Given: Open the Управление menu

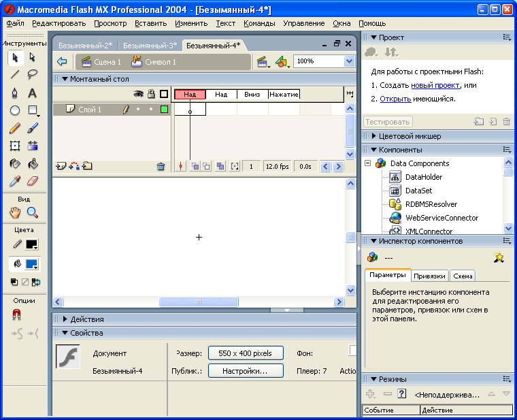Looking at the screenshot, I should [303, 23].
